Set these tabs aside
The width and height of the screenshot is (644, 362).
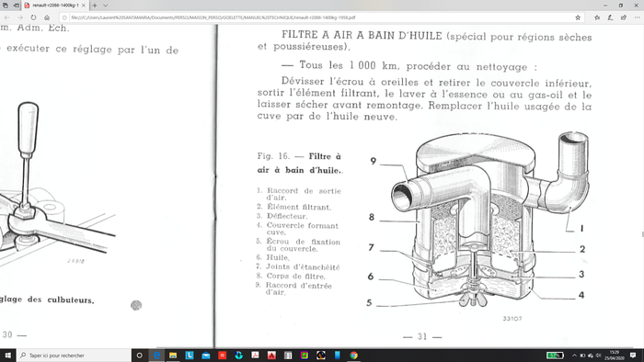tap(17, 6)
